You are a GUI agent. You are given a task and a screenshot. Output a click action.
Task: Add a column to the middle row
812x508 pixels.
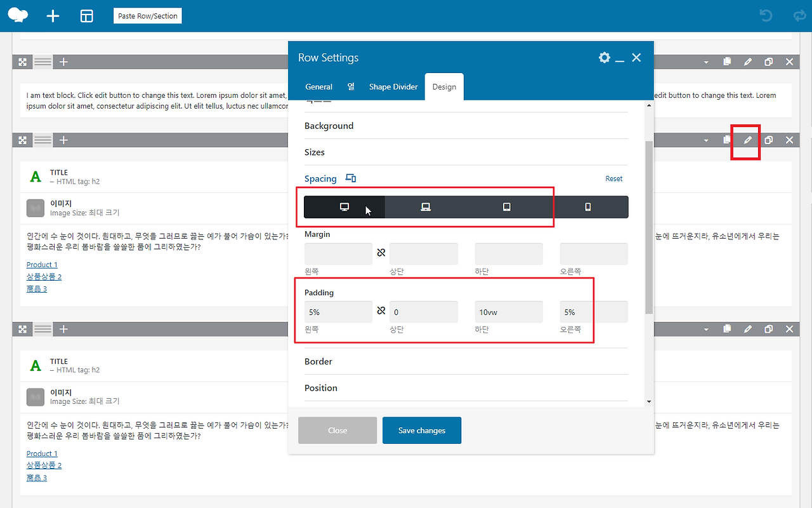[63, 140]
